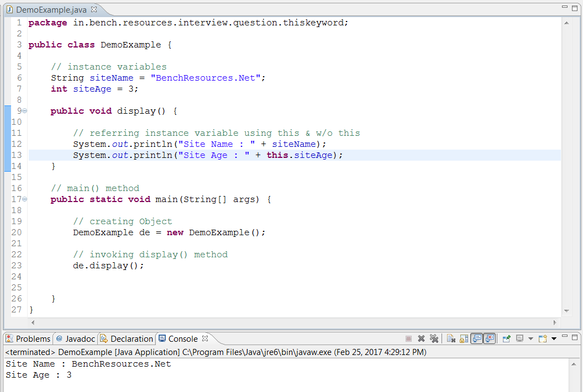
Task: Switch to the Javadoc tab
Action: coord(76,338)
